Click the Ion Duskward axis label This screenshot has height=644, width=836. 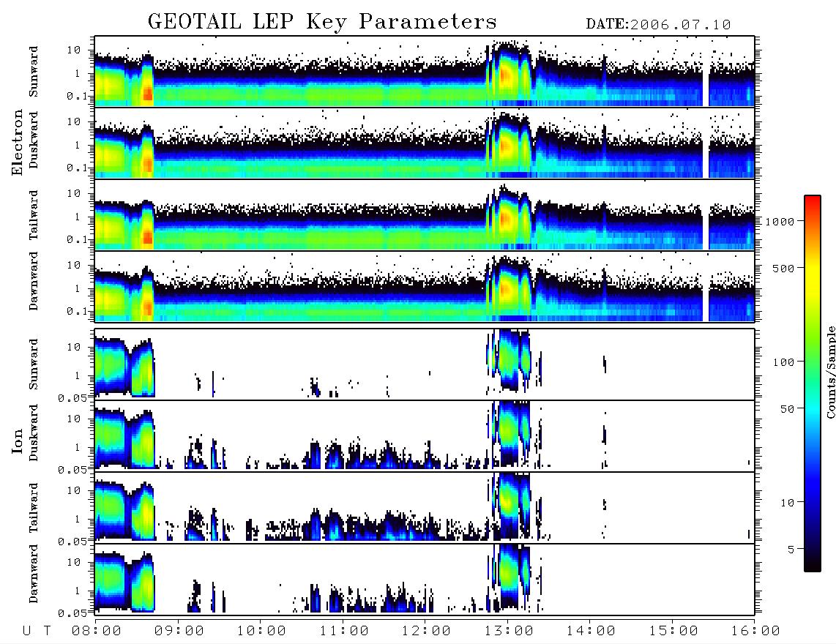point(34,433)
